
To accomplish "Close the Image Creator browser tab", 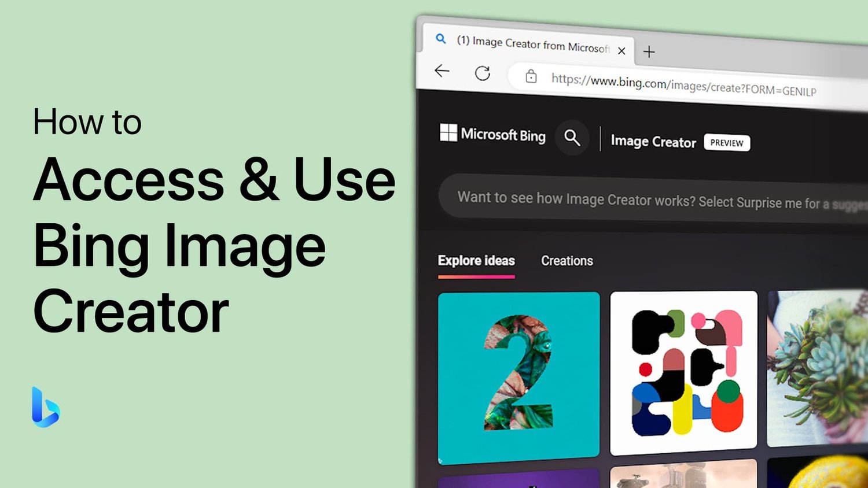I will coord(621,51).
